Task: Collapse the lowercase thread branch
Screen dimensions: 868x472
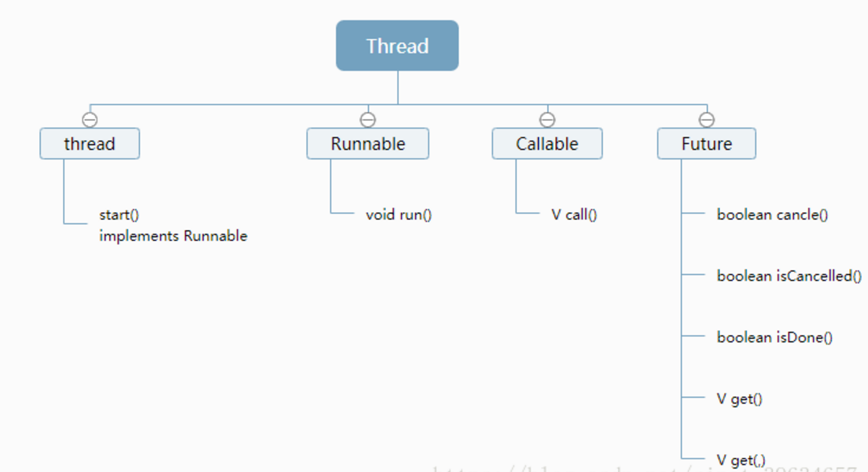Action: click(x=90, y=120)
